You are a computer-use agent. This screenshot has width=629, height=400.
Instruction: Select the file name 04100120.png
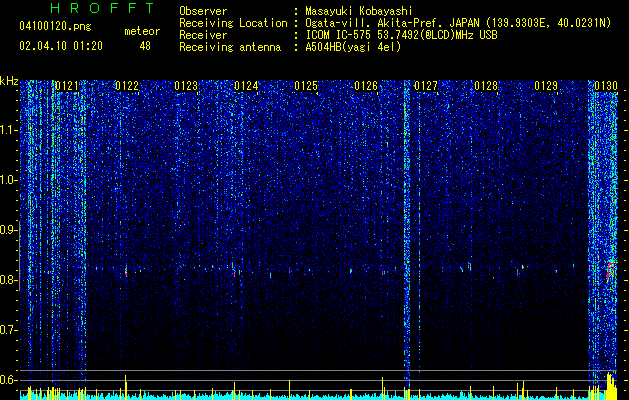[x=55, y=26]
